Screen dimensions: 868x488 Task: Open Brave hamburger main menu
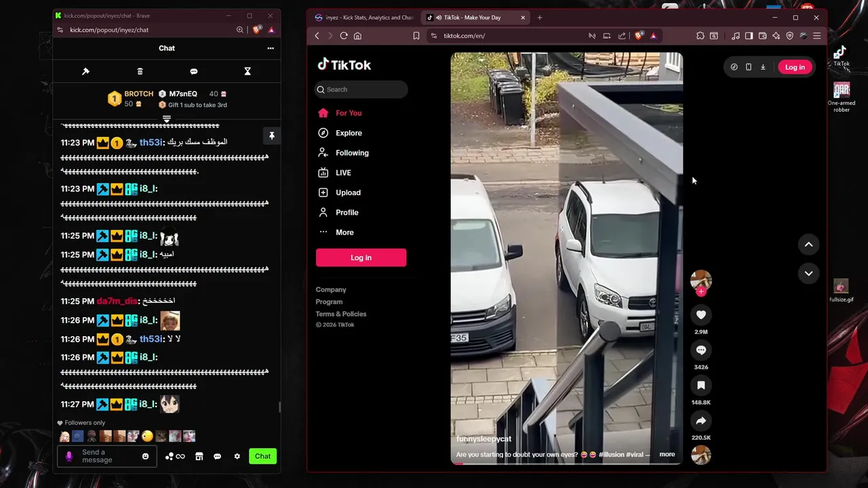pyautogui.click(x=816, y=36)
